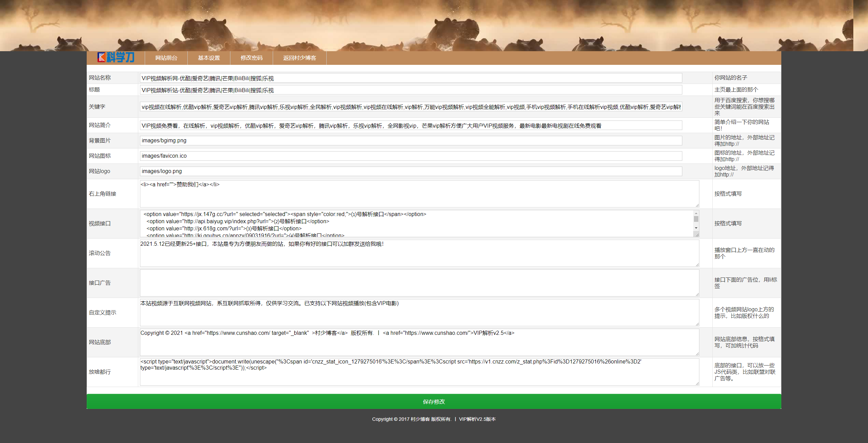Open the 基本设置 menu item

click(209, 58)
